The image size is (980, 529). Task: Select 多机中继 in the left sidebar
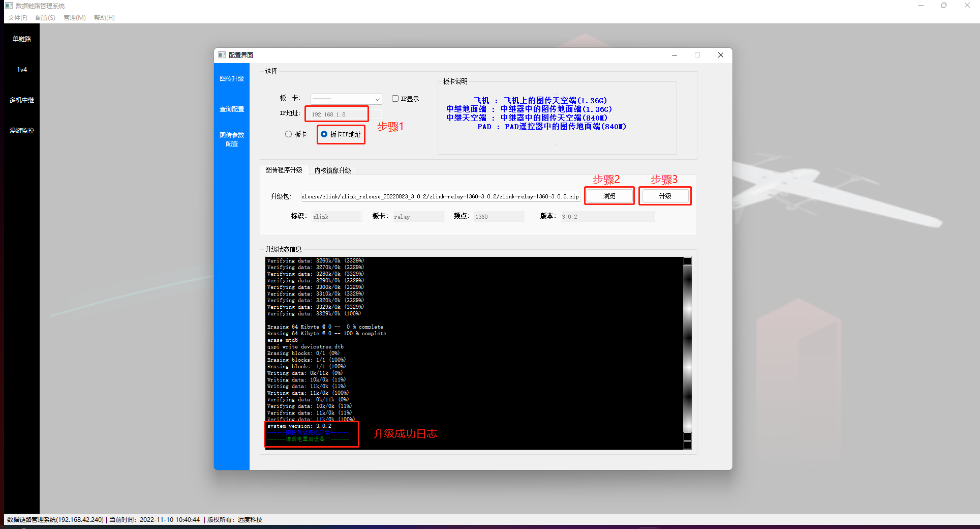(x=22, y=100)
